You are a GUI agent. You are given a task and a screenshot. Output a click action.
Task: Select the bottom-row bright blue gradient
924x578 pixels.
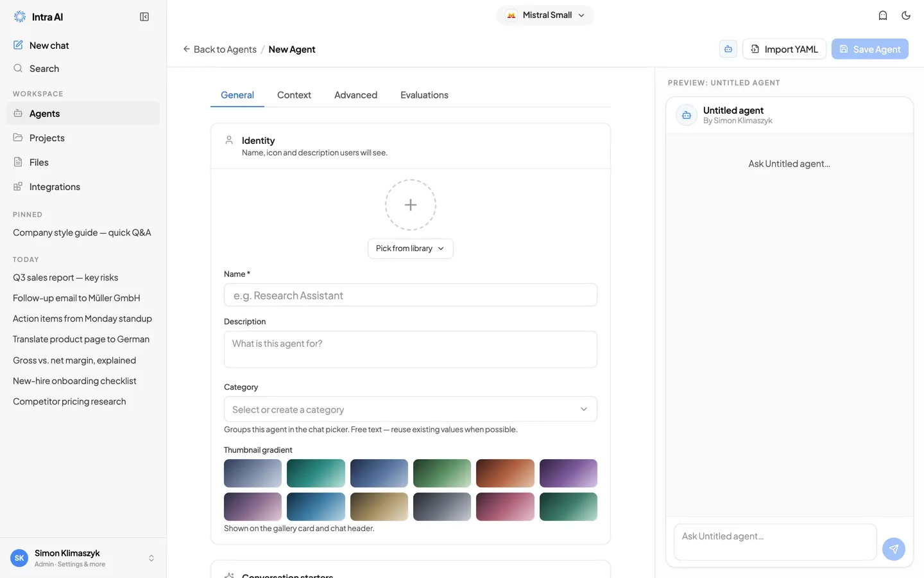[x=316, y=507]
